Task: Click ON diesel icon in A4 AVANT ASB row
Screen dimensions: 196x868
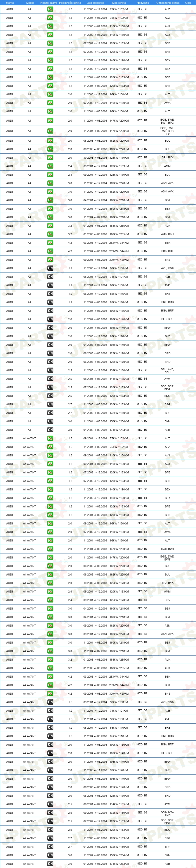Action: (50, 863)
